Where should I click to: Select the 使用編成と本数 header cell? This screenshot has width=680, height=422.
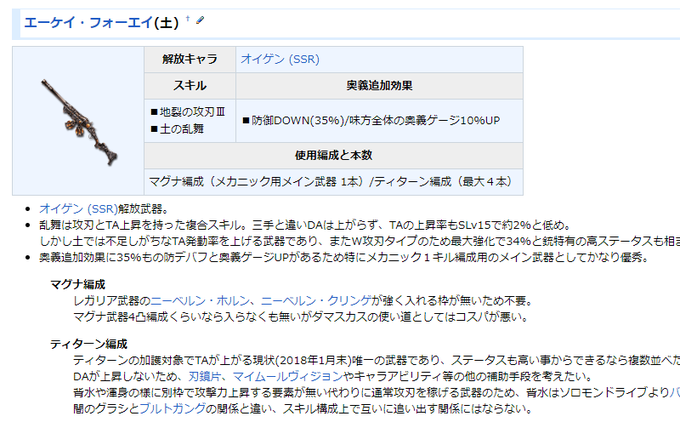point(333,155)
